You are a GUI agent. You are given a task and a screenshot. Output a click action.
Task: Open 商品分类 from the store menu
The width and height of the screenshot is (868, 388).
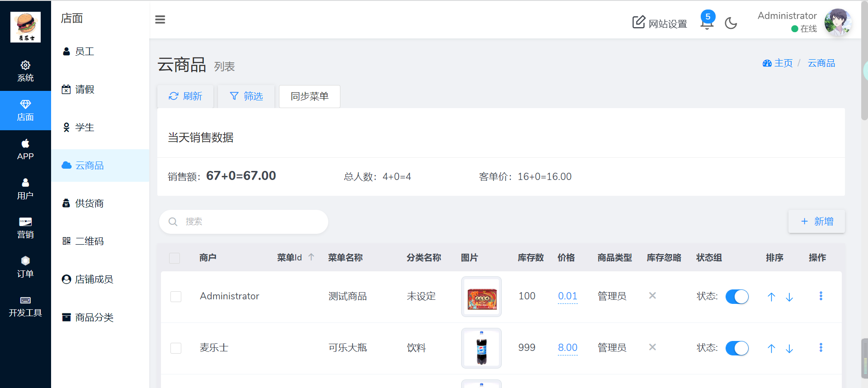pyautogui.click(x=94, y=317)
